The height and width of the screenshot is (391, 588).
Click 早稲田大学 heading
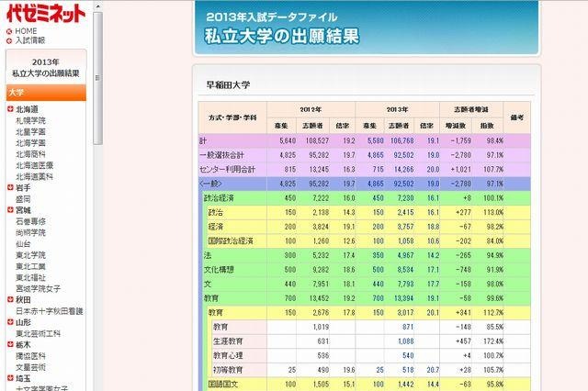click(228, 84)
